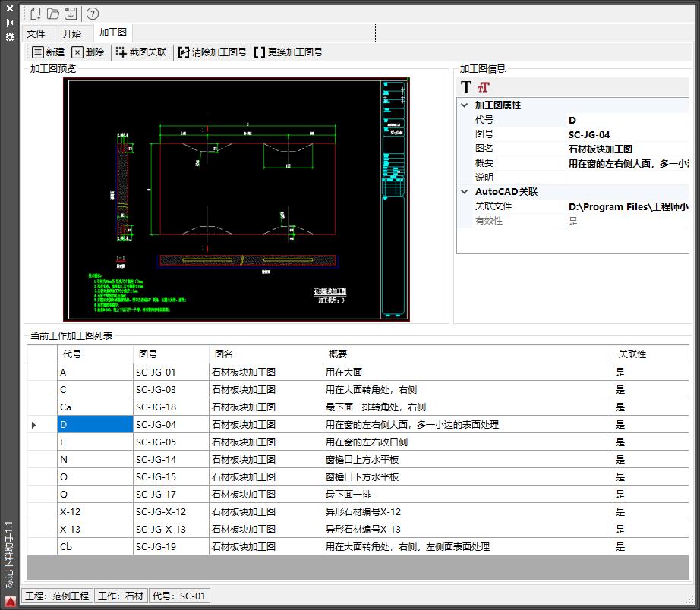
Task: Click the 图号 value SC-JG-04 field
Action: (x=627, y=134)
